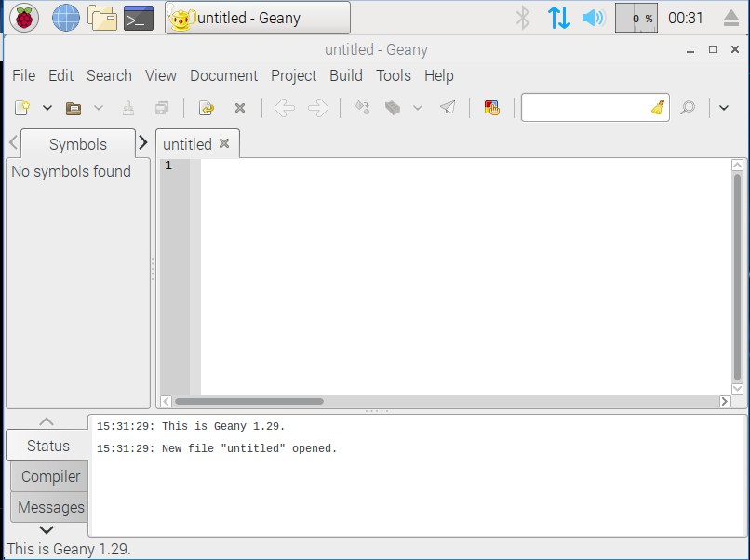Click the horizontal scrollbar left arrow
Viewport: 750px width, 560px height.
166,401
